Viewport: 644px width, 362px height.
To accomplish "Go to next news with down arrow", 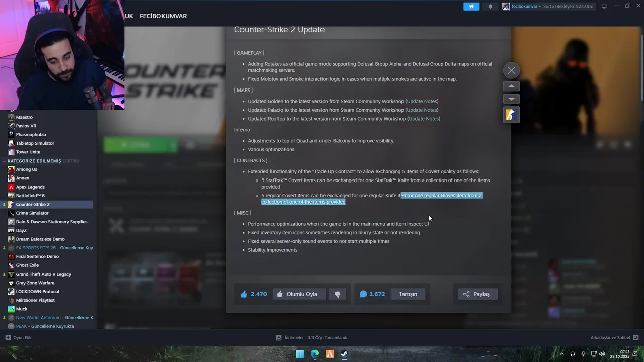I will [x=511, y=99].
